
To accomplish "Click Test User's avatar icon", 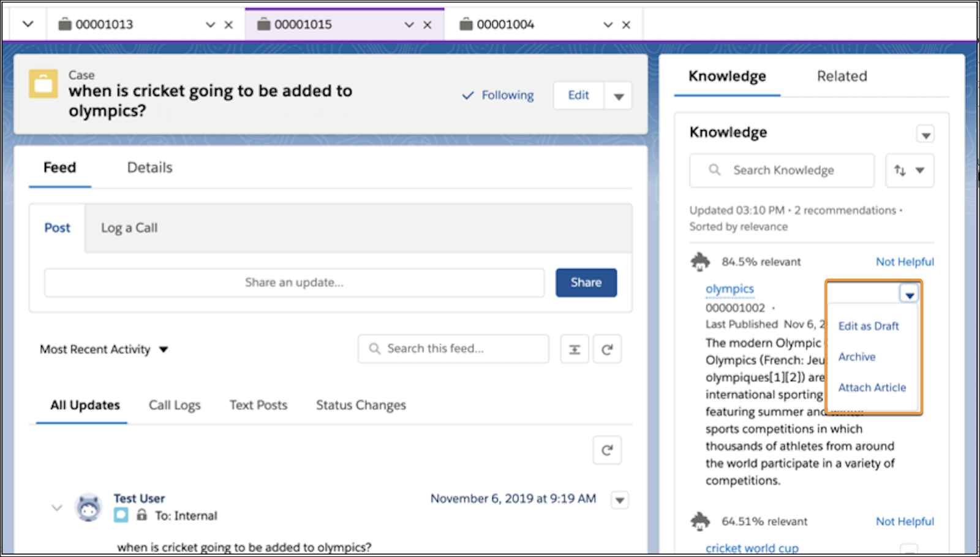I will pyautogui.click(x=89, y=507).
